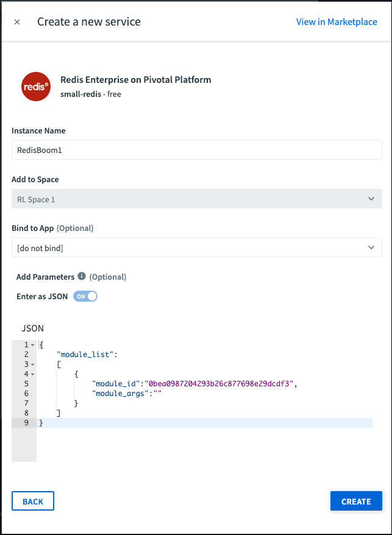Collapse the object starting on line 4
This screenshot has width=392, height=535.
click(x=32, y=374)
